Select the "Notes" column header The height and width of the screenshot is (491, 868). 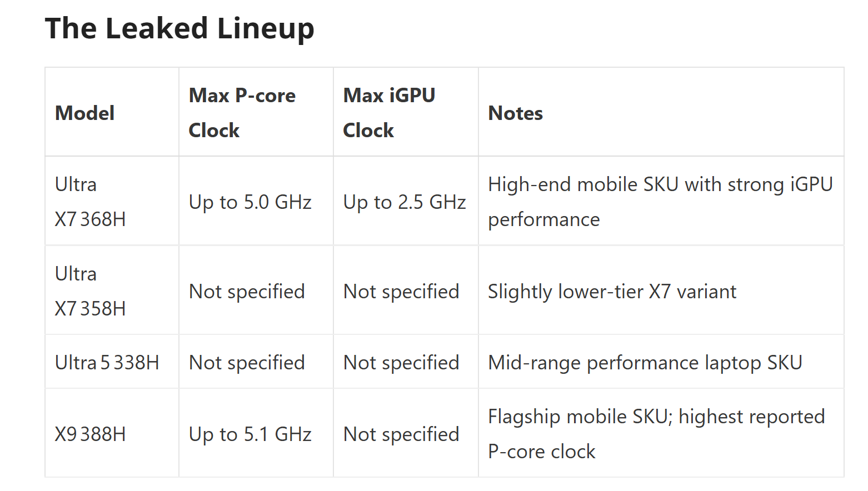click(515, 113)
